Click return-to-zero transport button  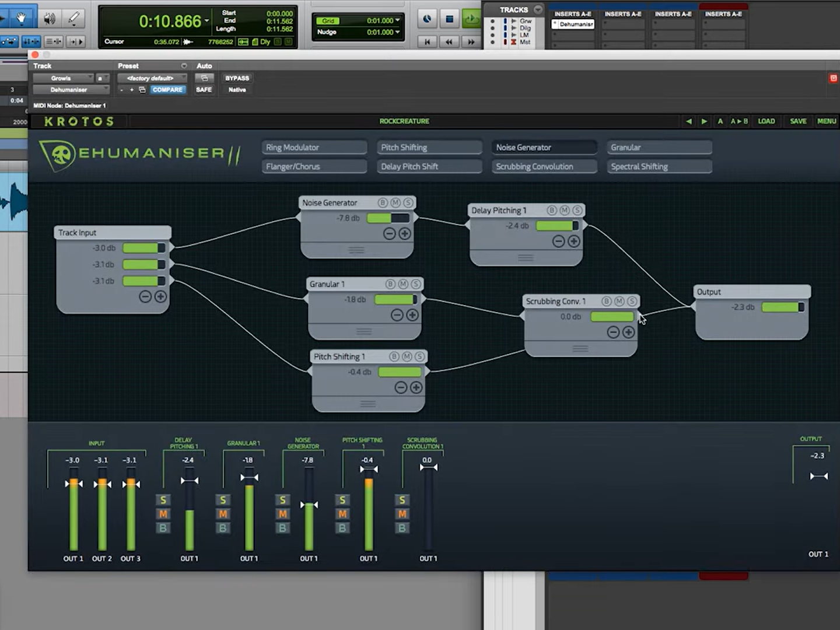pos(427,41)
